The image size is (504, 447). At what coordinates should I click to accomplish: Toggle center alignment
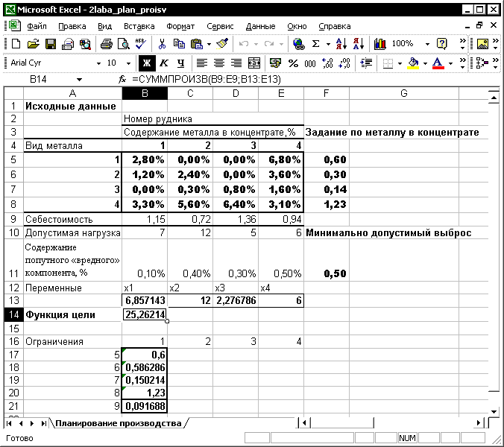(219, 63)
